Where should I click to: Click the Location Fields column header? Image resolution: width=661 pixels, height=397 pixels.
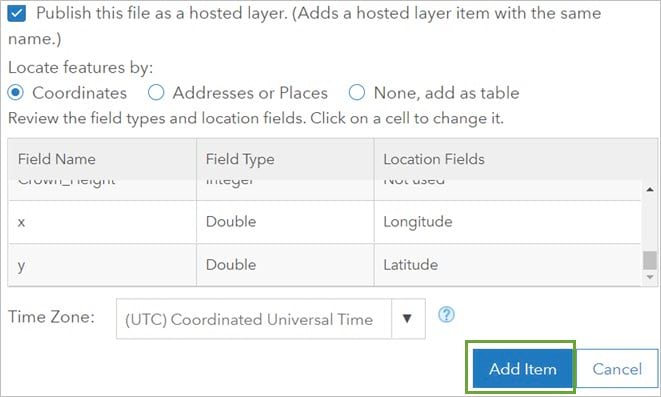516,159
